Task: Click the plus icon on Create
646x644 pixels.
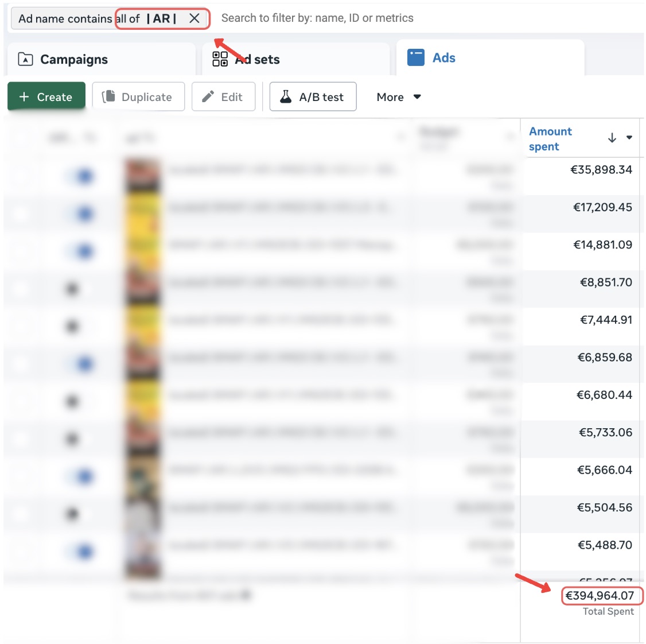Action: [x=24, y=96]
